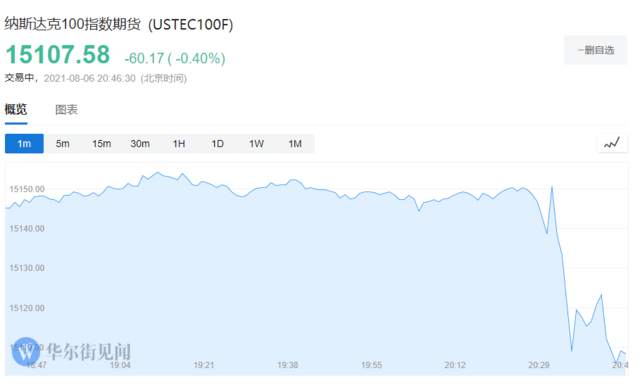The height and width of the screenshot is (385, 640).
Task: Switch chart to 5m interval
Action: (62, 144)
